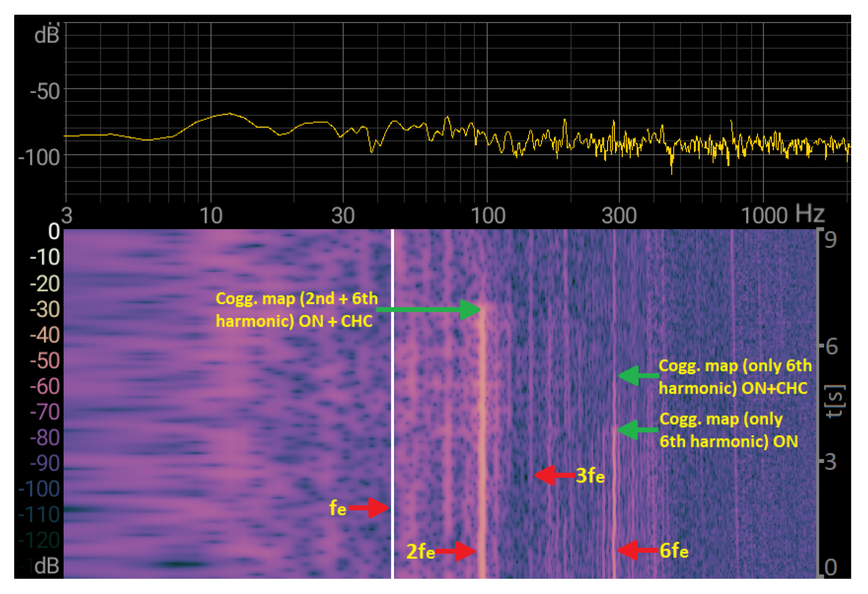Click the 'Cogg. map (only 6th harmonic) ON' label
868x594 pixels.
[728, 430]
